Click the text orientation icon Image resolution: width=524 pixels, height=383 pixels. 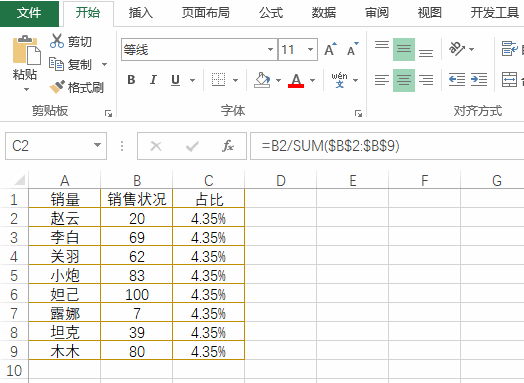point(456,49)
